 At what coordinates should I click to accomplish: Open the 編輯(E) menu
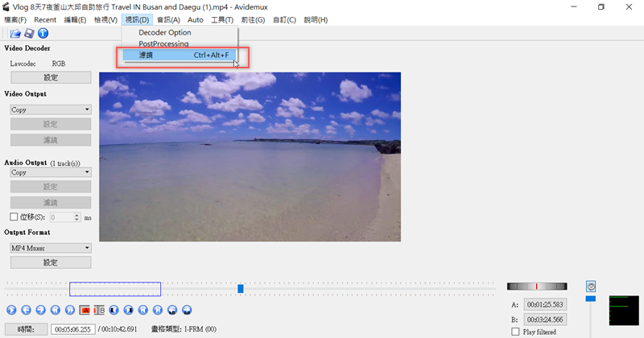75,19
